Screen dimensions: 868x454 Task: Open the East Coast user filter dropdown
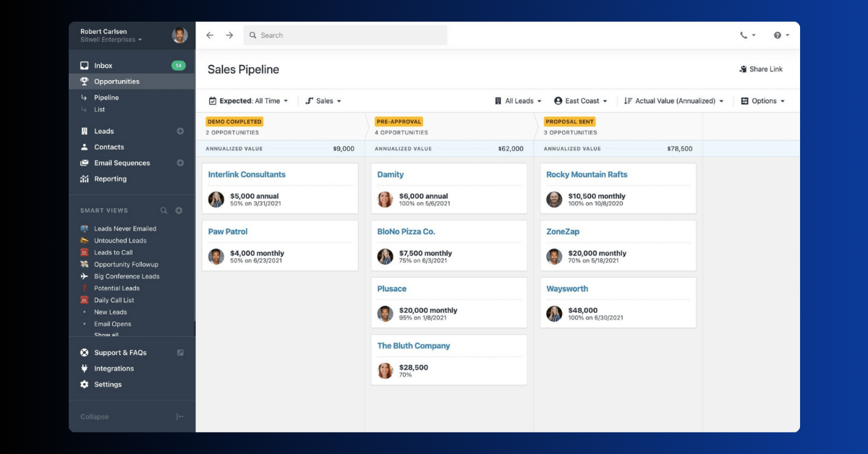581,101
